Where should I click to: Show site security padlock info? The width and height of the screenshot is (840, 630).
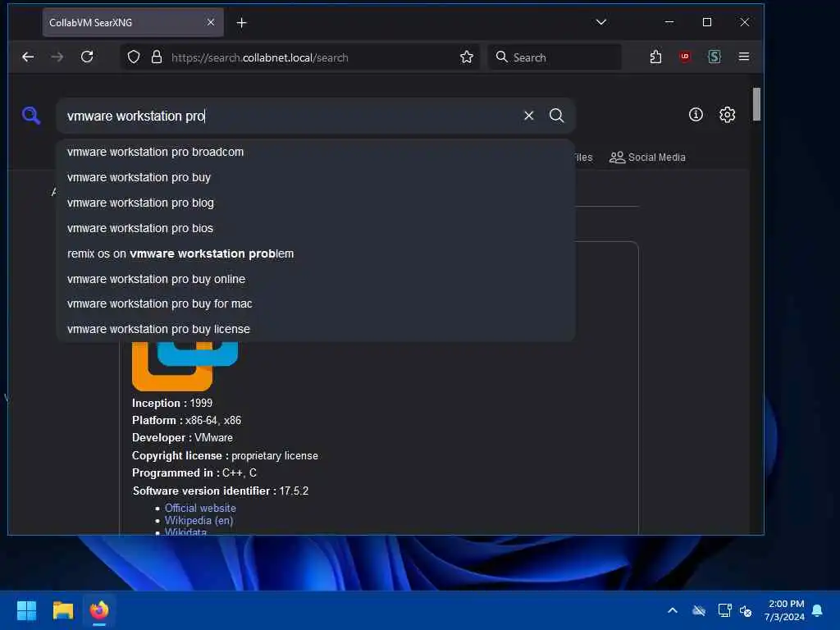pyautogui.click(x=157, y=57)
